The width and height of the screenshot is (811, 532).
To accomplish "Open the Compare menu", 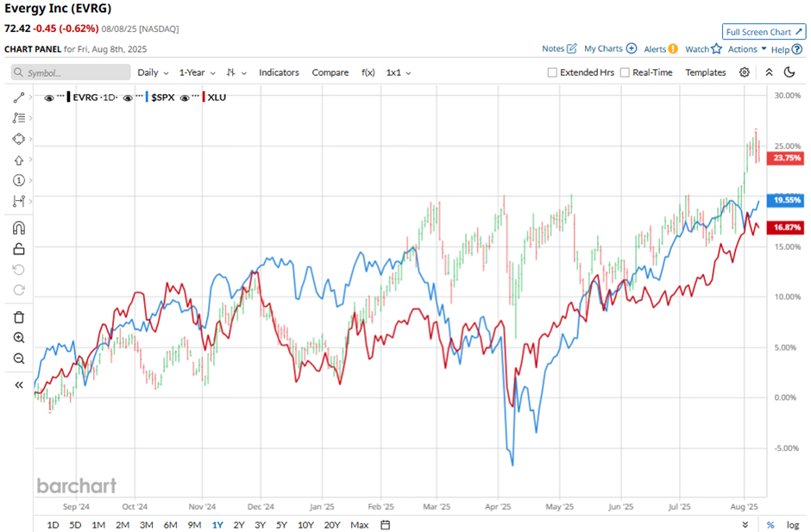I will pyautogui.click(x=330, y=73).
